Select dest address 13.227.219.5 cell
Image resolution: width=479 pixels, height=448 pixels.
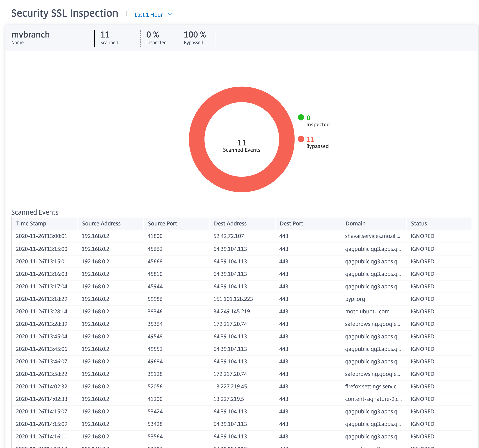pyautogui.click(x=229, y=399)
